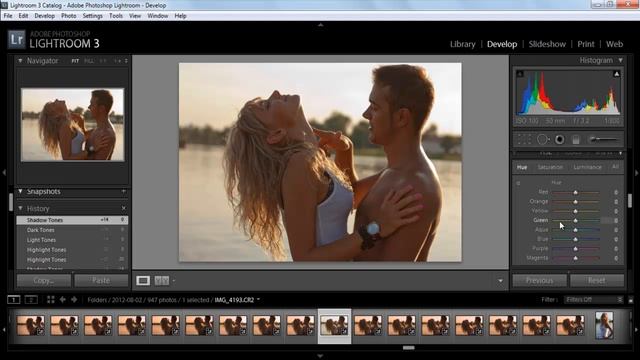Hide the bottom filmstrip panel

320,356
